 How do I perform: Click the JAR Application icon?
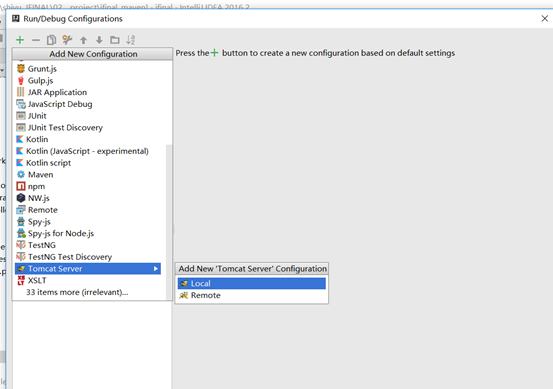click(x=20, y=92)
